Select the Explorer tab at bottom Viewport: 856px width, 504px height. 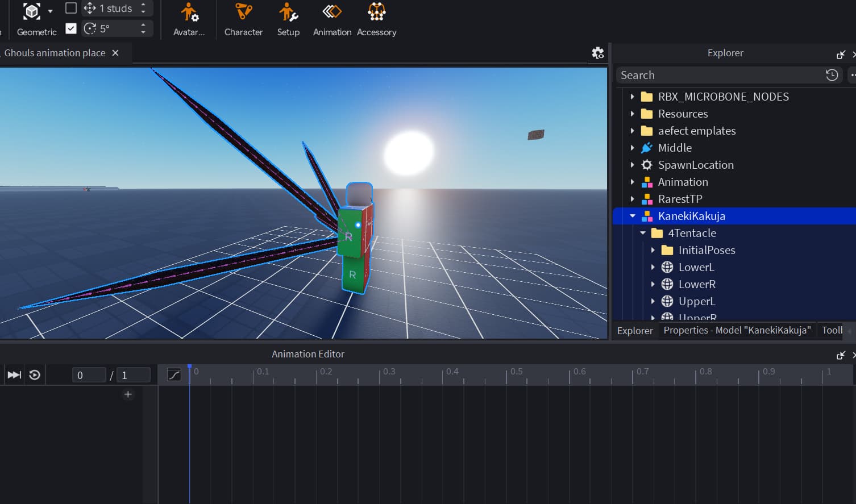pyautogui.click(x=635, y=330)
